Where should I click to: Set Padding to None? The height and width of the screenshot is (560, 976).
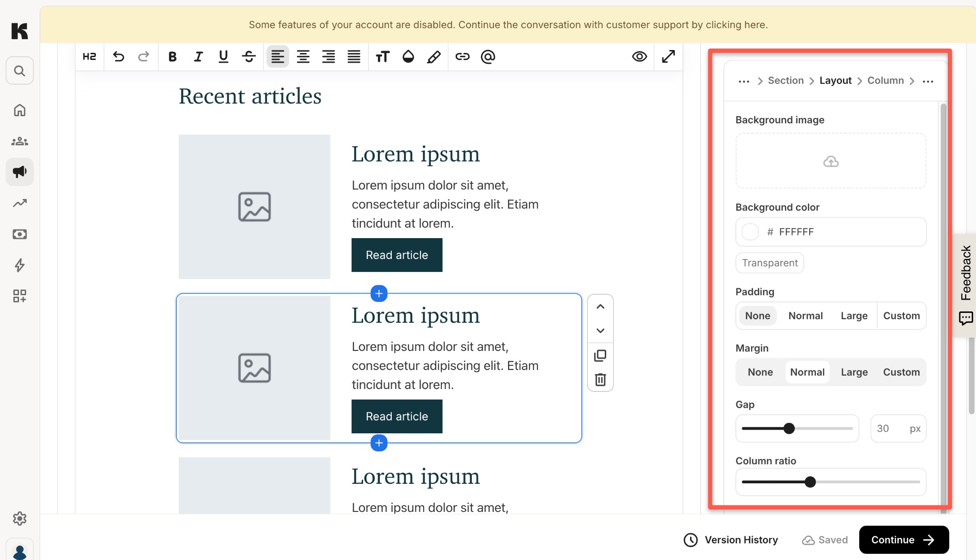pyautogui.click(x=758, y=316)
